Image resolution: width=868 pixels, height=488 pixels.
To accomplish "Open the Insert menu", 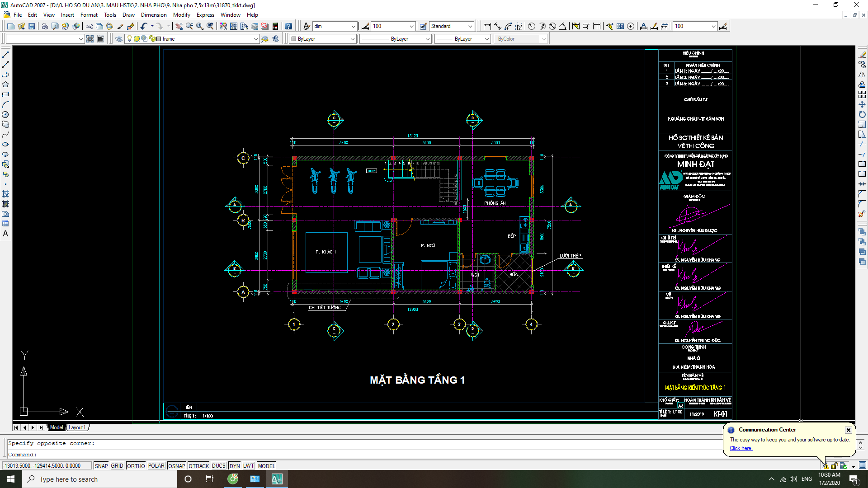I will 67,15.
